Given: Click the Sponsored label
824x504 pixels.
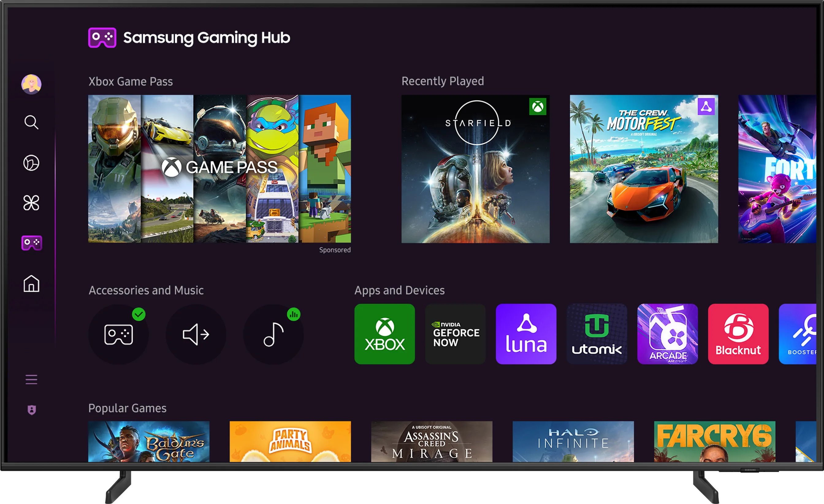Looking at the screenshot, I should tap(335, 250).
